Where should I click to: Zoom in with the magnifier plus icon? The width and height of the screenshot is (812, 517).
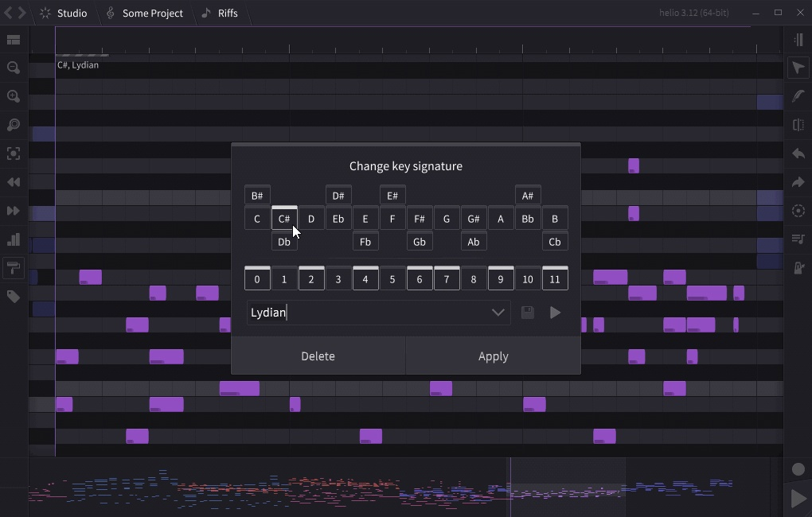pos(14,96)
